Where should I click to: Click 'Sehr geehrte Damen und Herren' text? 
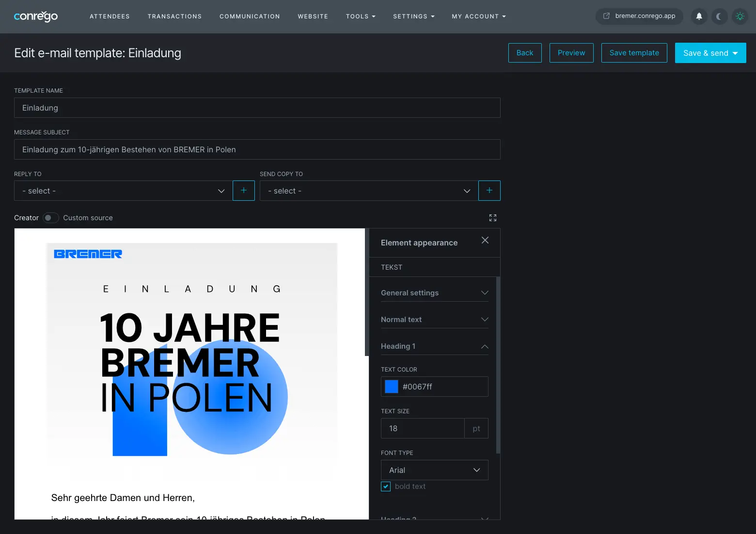coord(123,498)
